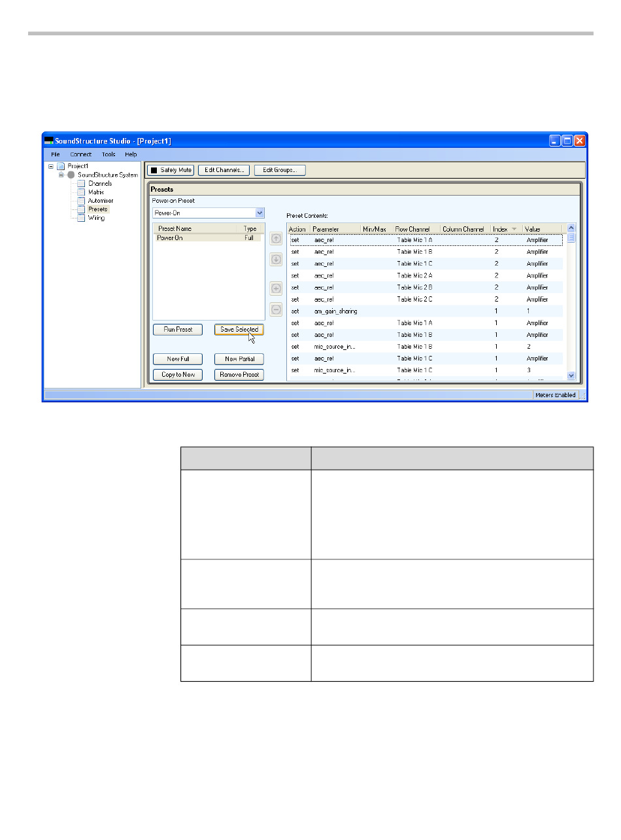Click the Project1 document icon in tree
Viewport: 621px width, 840px height.
pyautogui.click(x=61, y=166)
